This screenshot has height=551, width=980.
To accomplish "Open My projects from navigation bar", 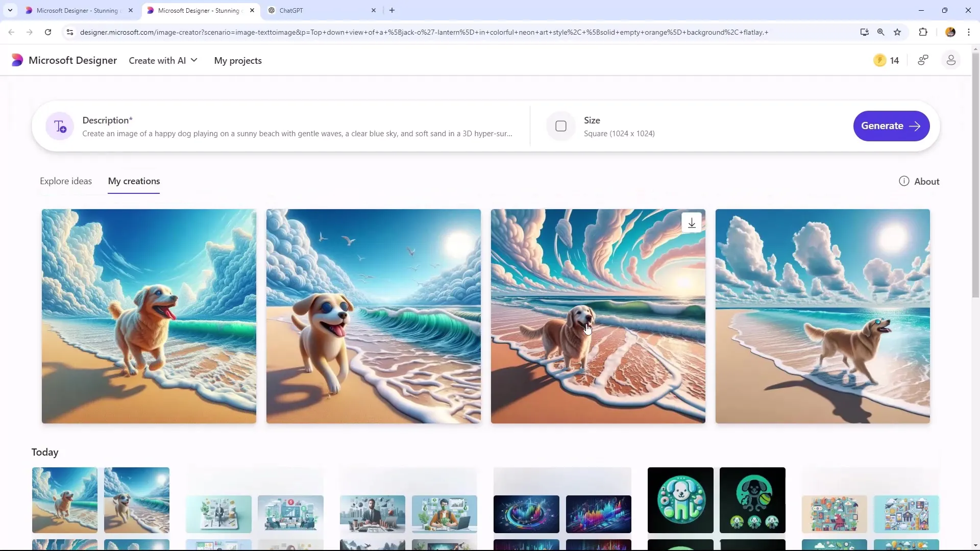I will tap(237, 61).
